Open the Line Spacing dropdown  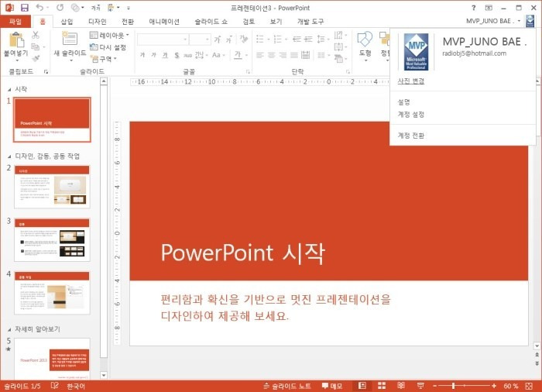[323, 39]
